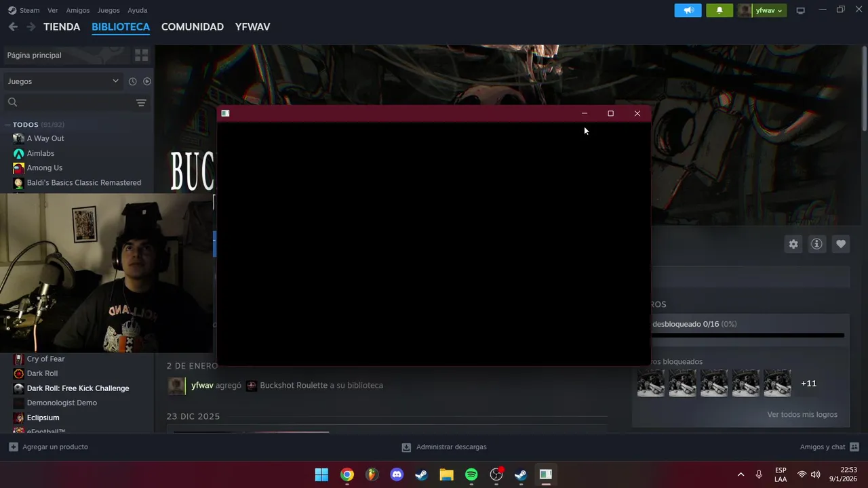Select A Way Out in the list
Screen dimensions: 868x488
point(45,138)
